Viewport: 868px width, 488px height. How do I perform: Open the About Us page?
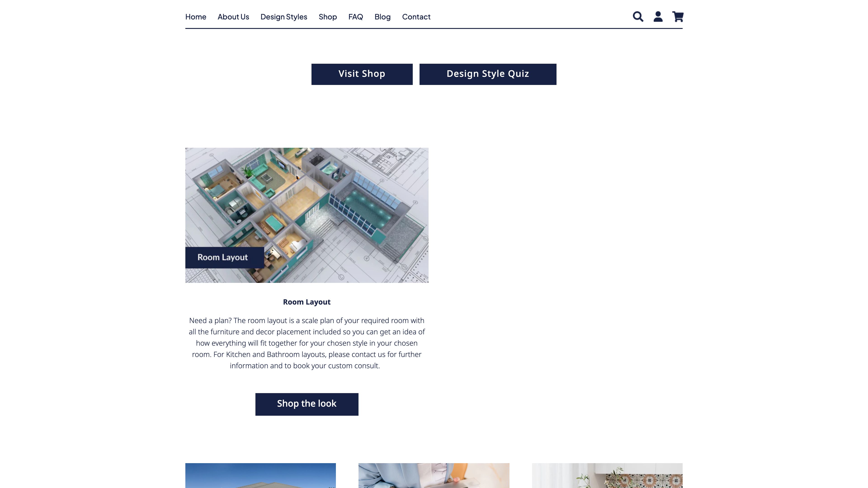point(233,17)
